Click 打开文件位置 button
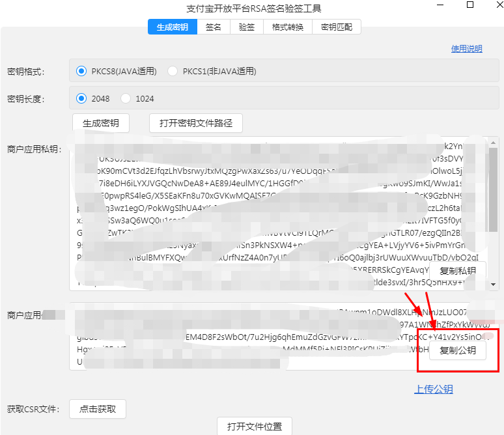This screenshot has height=435, width=504. coord(255,427)
